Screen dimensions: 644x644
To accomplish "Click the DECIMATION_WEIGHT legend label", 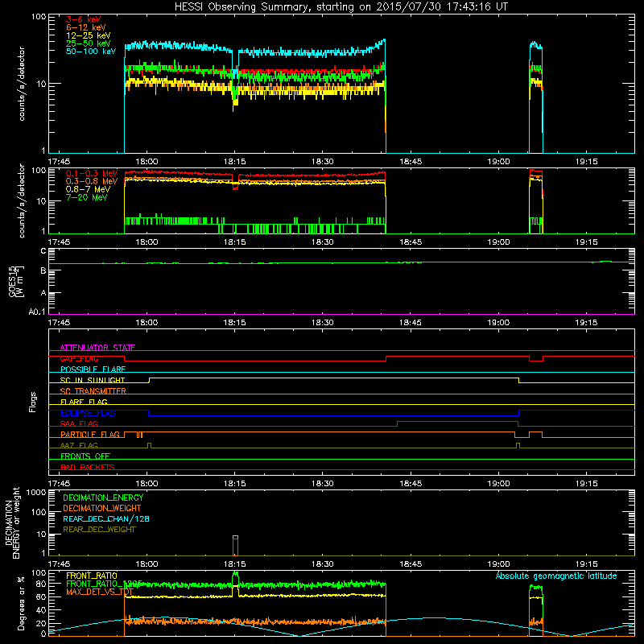I will pyautogui.click(x=102, y=508).
